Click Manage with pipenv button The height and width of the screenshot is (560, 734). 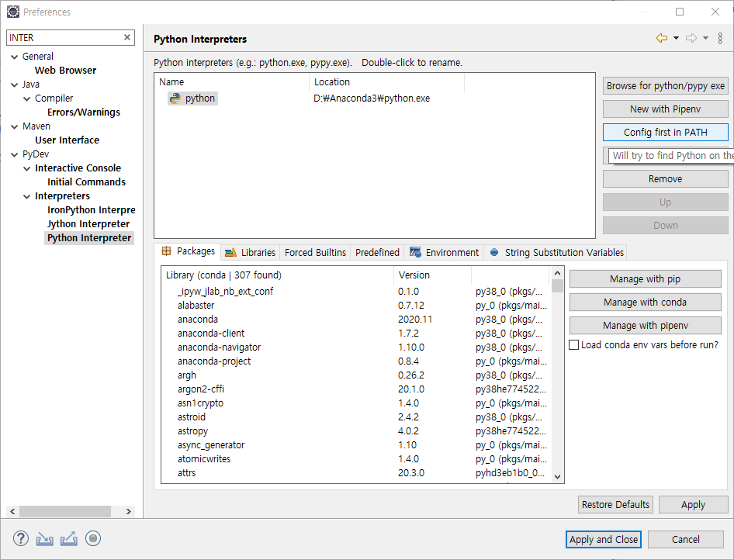point(645,326)
